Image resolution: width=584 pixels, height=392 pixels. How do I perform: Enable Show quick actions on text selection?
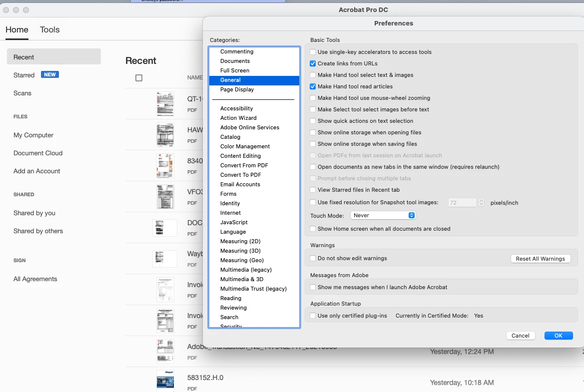313,121
